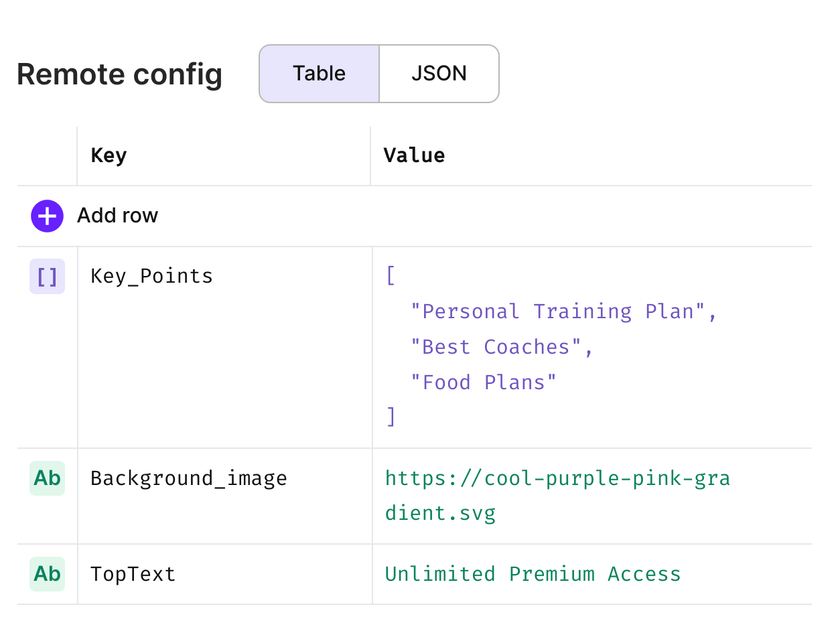Click the cool-purple-pink-gradient.svg URL value
840x621 pixels.
pyautogui.click(x=557, y=496)
